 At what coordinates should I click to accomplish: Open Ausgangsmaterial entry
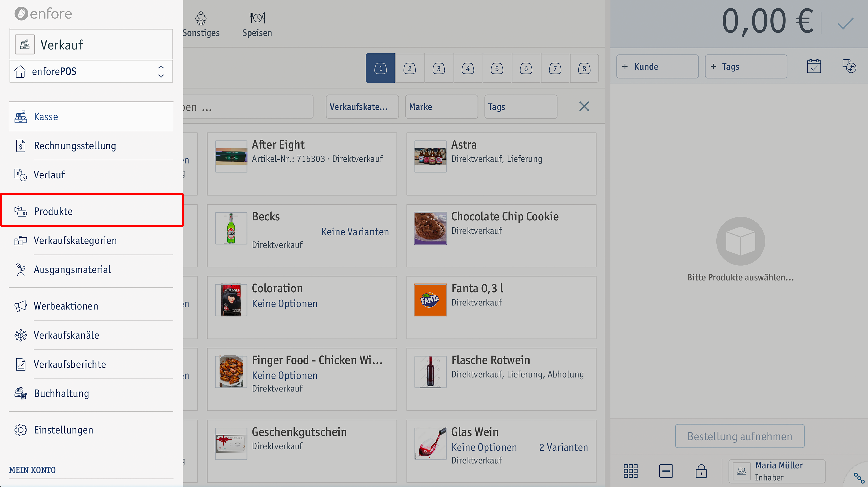point(91,269)
